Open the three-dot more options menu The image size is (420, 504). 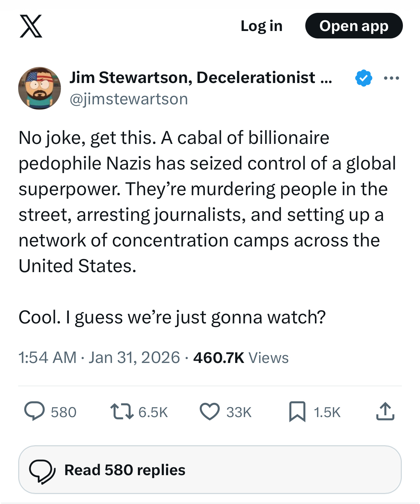[391, 78]
